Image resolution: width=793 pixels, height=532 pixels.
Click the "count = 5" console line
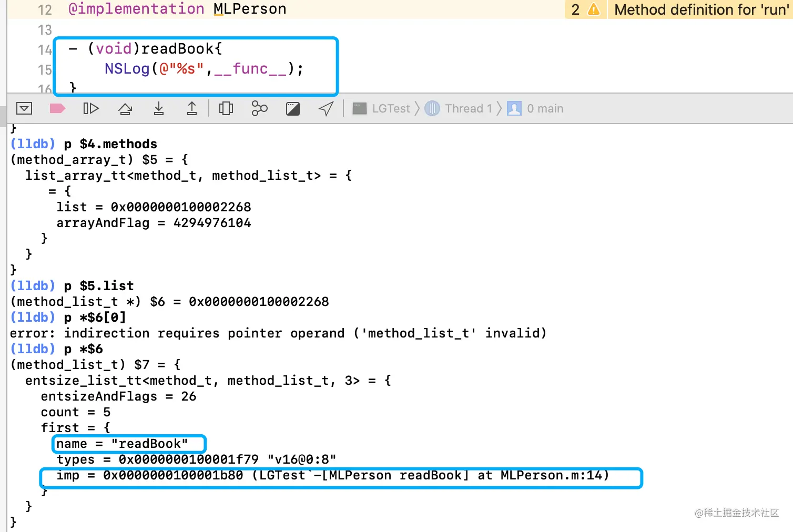[76, 412]
